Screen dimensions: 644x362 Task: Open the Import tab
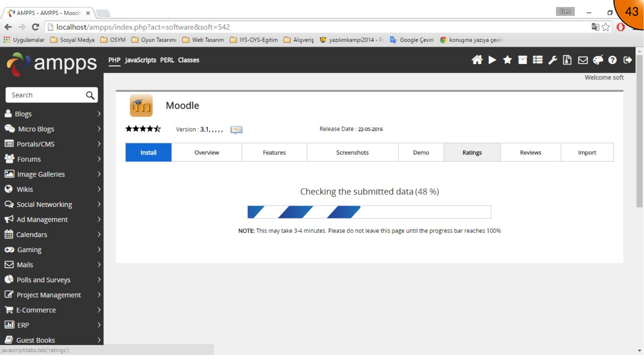587,153
